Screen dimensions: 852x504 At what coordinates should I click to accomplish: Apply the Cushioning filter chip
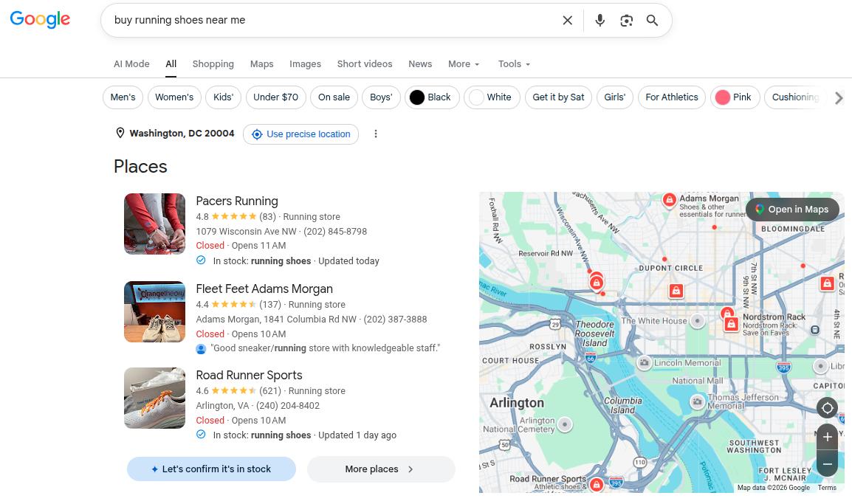795,97
